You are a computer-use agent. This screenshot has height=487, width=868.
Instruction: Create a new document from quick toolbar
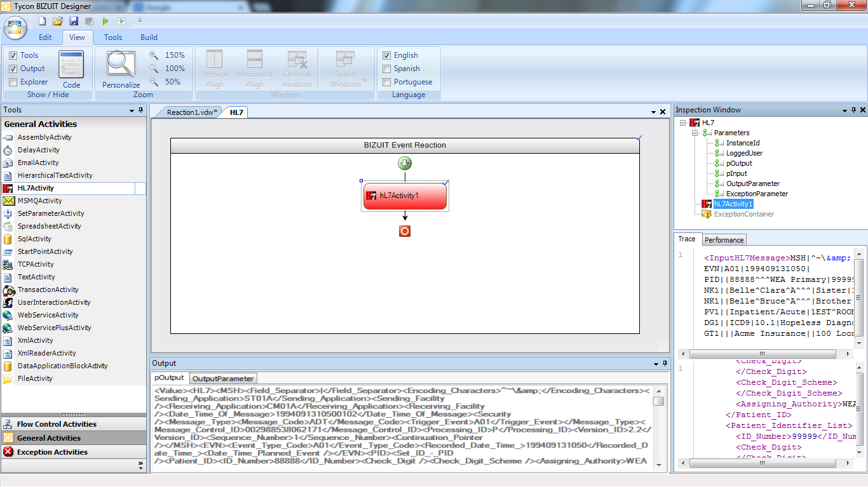click(42, 21)
